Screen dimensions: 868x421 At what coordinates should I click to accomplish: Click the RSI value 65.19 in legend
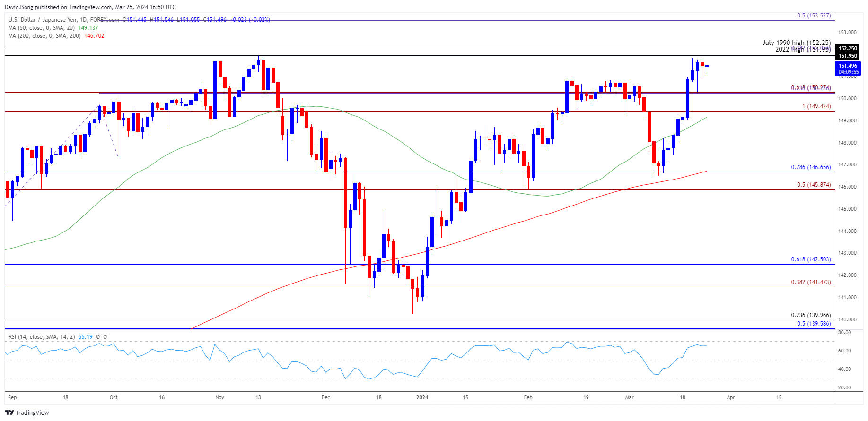tap(85, 337)
